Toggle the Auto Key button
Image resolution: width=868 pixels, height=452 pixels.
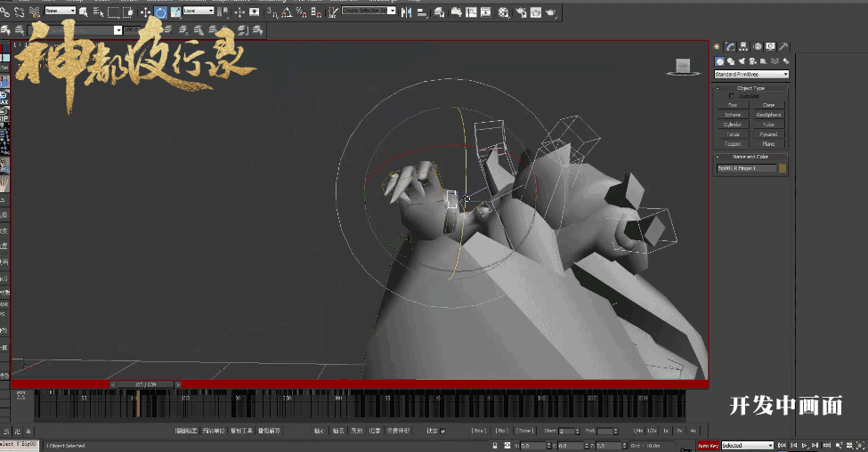point(708,445)
